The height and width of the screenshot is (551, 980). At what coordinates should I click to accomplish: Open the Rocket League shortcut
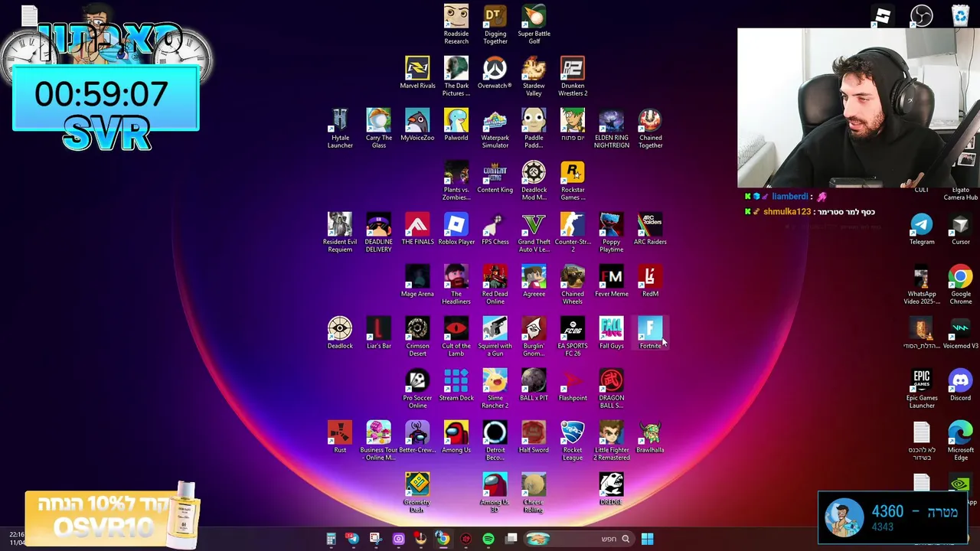[x=573, y=441]
